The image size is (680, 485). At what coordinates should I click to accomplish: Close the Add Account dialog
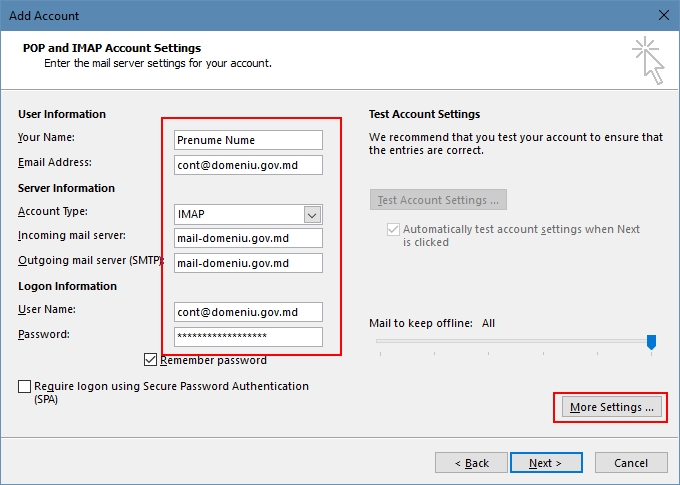[x=663, y=16]
